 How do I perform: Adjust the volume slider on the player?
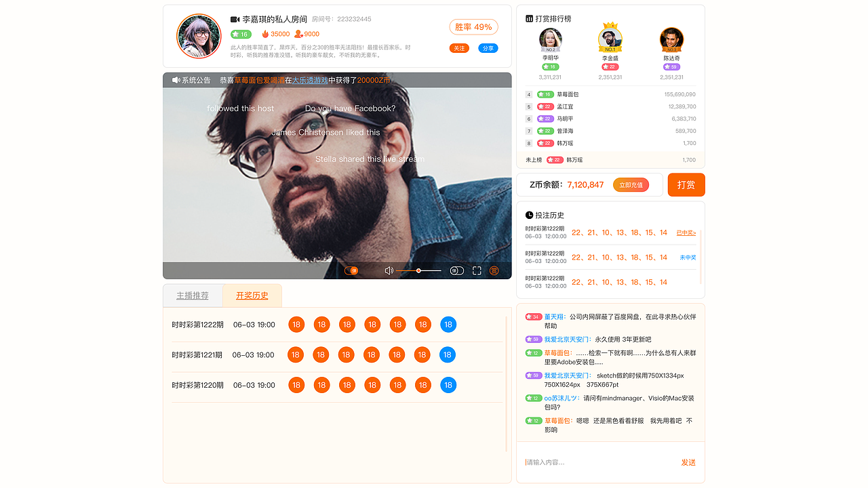419,270
